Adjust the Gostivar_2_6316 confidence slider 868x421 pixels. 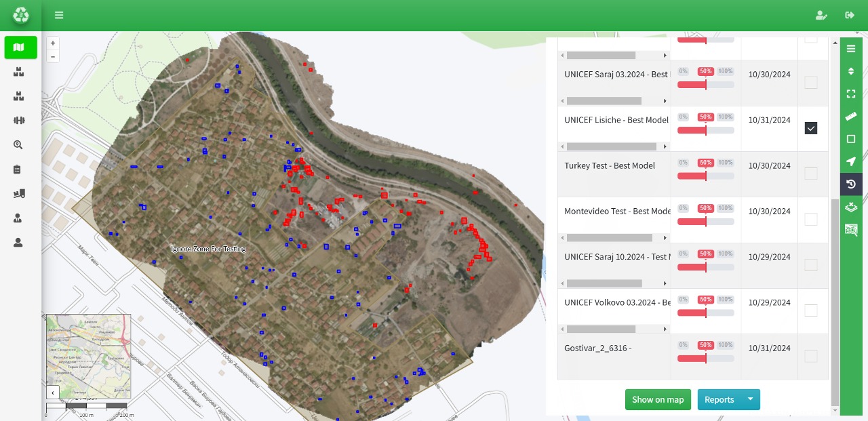coord(706,359)
